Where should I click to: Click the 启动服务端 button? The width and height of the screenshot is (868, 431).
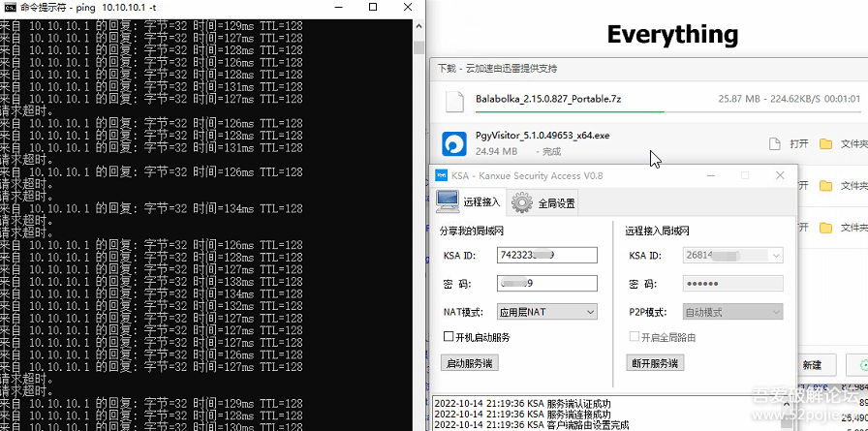(x=470, y=363)
